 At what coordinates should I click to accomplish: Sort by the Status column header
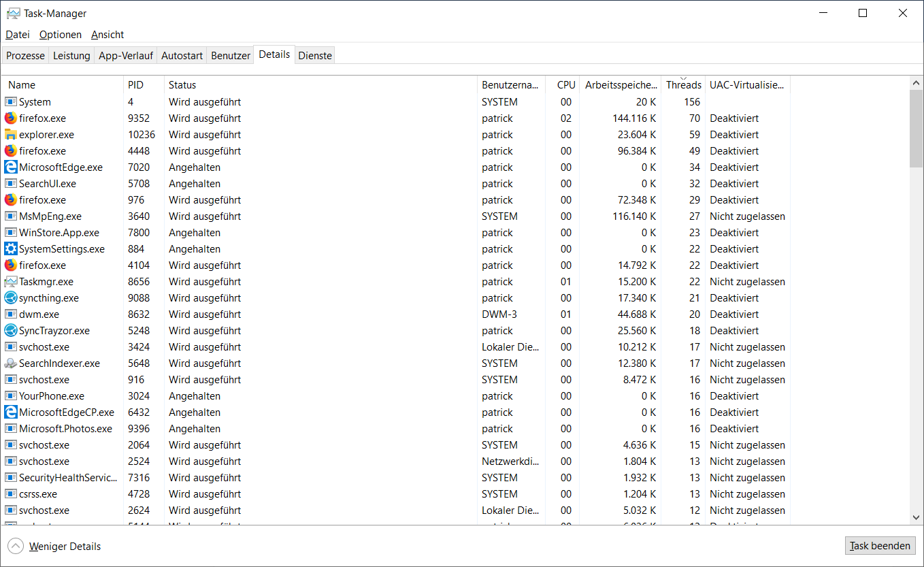[321, 85]
